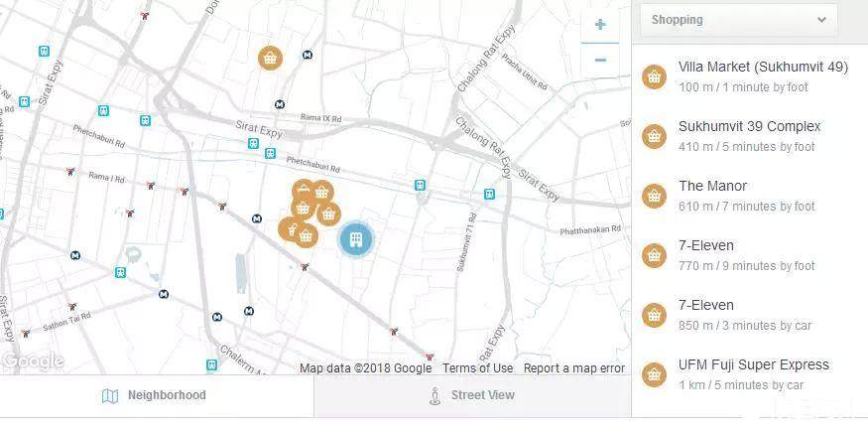This screenshot has width=868, height=434.
Task: Switch to the Neighborhood tab
Action: click(x=157, y=395)
